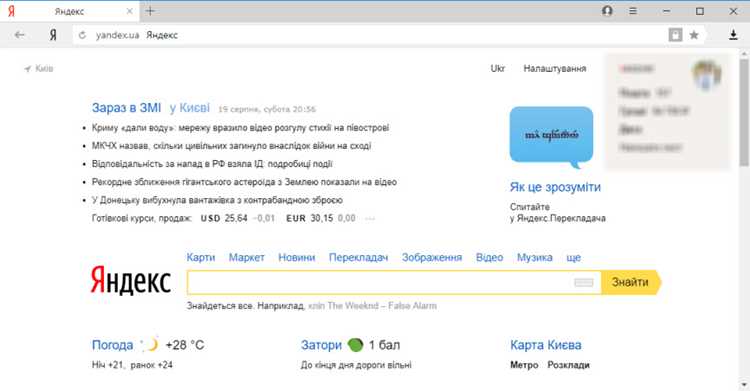
Task: Open the reader/page mode icon in address bar
Action: click(x=675, y=35)
